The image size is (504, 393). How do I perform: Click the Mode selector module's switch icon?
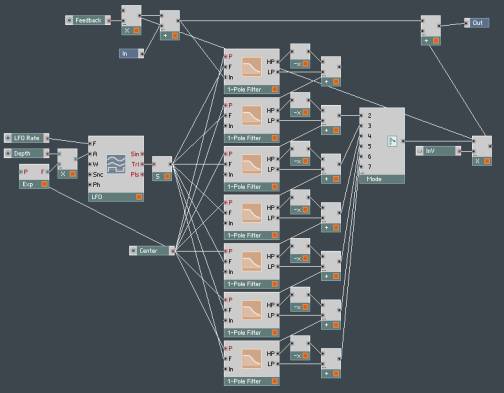(x=392, y=141)
